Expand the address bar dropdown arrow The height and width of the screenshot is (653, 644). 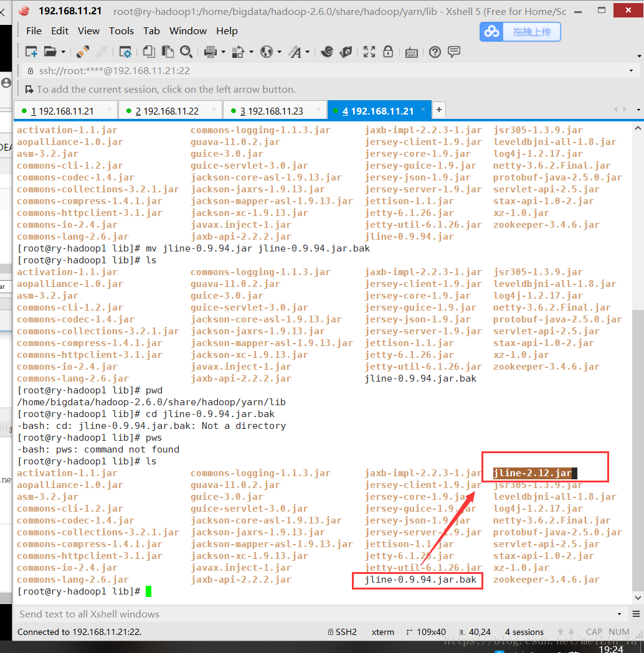631,71
